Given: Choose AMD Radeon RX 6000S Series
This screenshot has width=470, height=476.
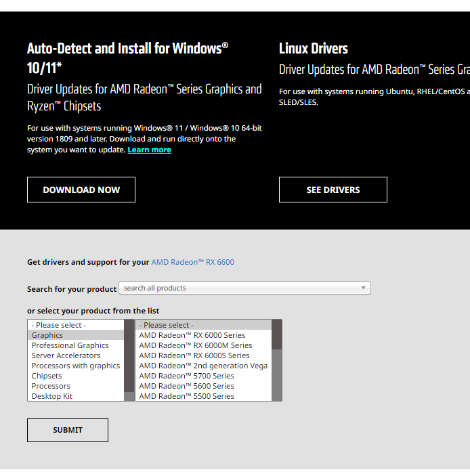Looking at the screenshot, I should point(203,355).
